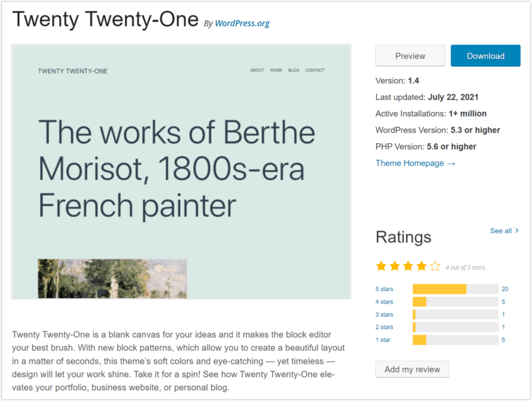Click Add my review button

pos(412,369)
